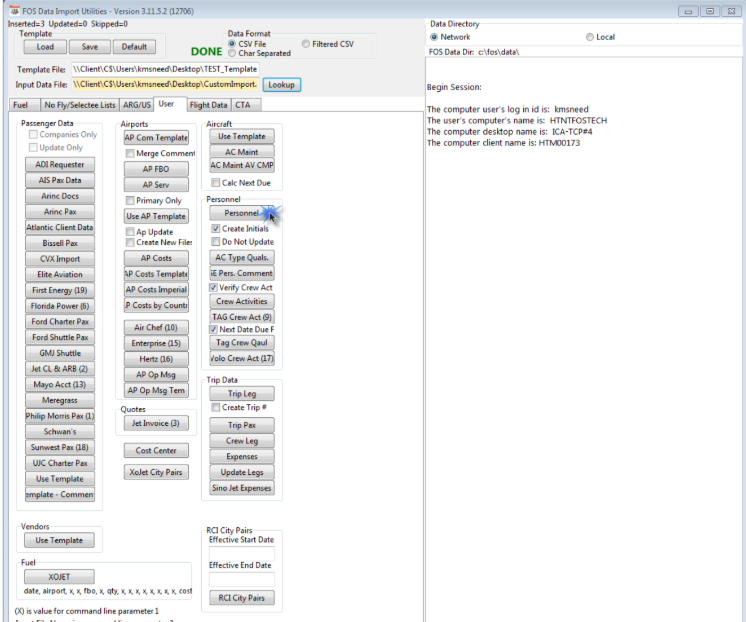This screenshot has width=746, height=622.
Task: Choose the Filtered CSV format option
Action: (x=306, y=44)
